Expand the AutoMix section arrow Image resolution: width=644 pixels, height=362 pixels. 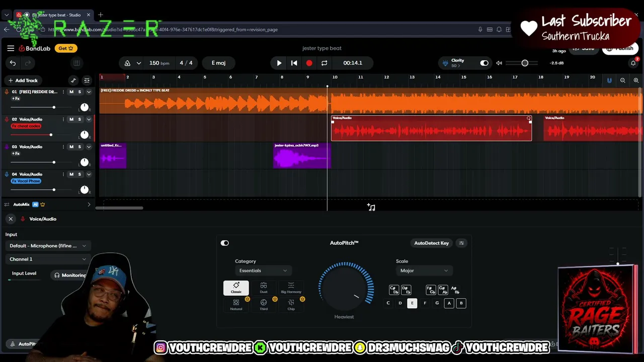click(89, 205)
